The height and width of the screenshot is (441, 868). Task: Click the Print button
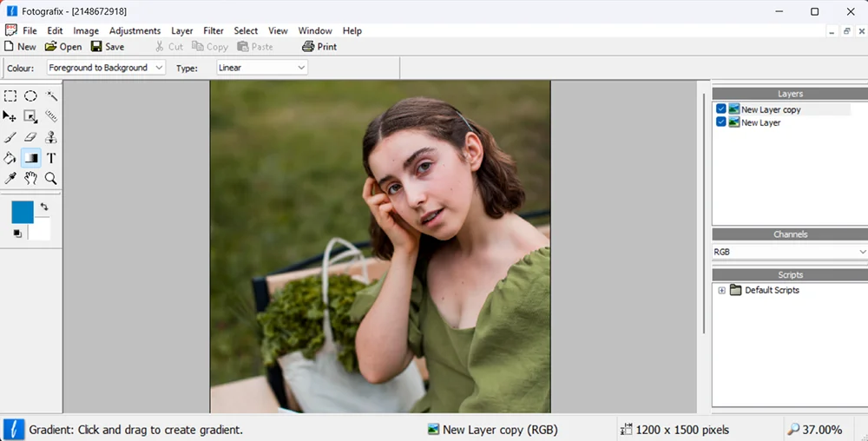tap(319, 47)
